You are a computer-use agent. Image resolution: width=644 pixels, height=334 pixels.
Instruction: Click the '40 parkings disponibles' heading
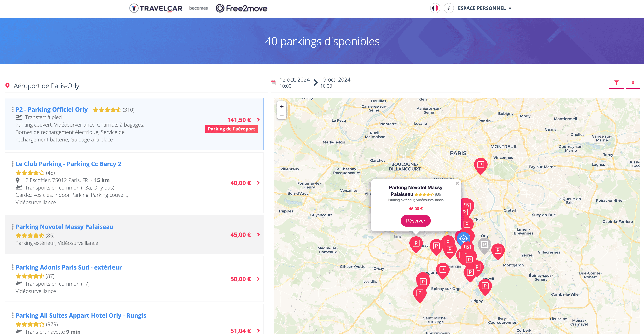[322, 41]
